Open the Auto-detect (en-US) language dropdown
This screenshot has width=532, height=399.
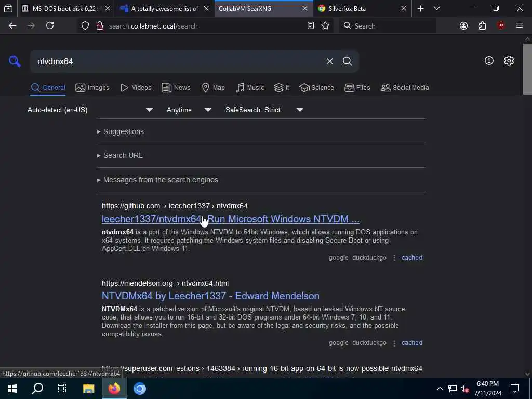[90, 110]
